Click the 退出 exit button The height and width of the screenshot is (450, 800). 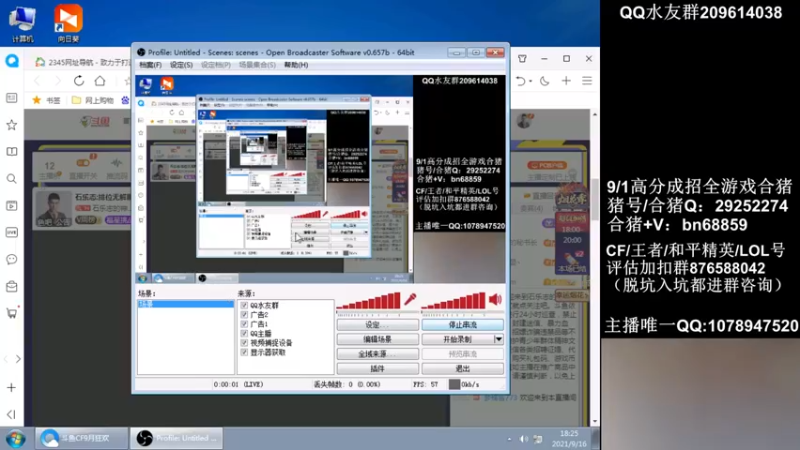(463, 368)
